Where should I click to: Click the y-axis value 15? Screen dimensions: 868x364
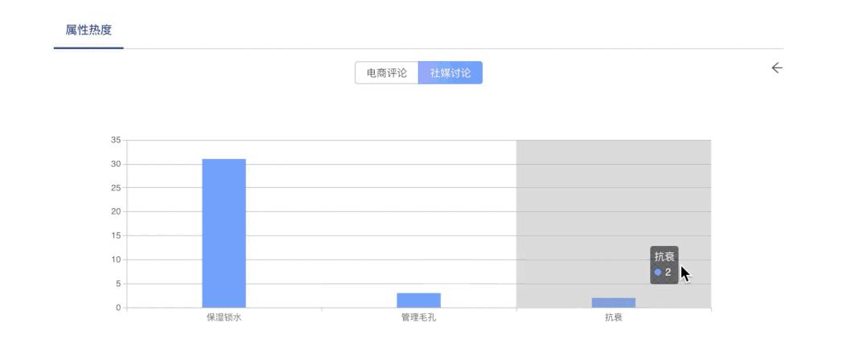click(116, 235)
